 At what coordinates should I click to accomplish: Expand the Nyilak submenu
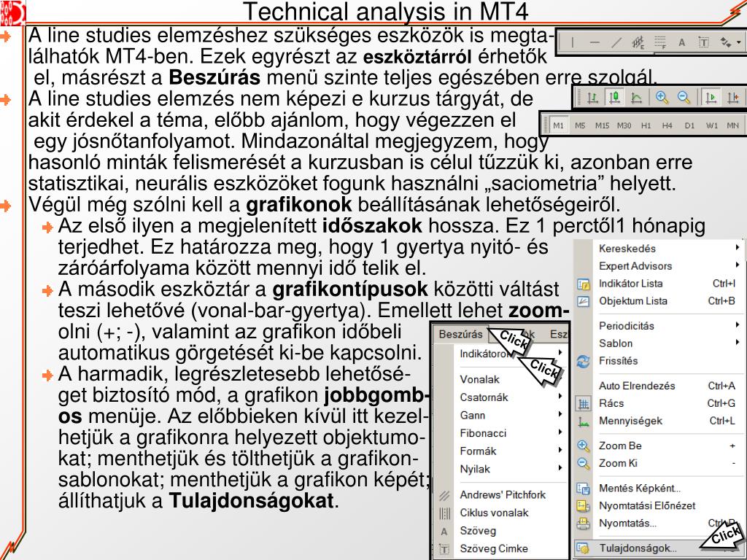tap(560, 468)
